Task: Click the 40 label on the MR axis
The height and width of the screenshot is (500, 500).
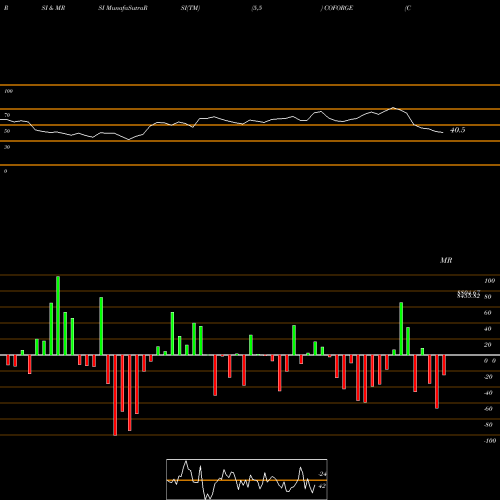Action: [x=488, y=329]
